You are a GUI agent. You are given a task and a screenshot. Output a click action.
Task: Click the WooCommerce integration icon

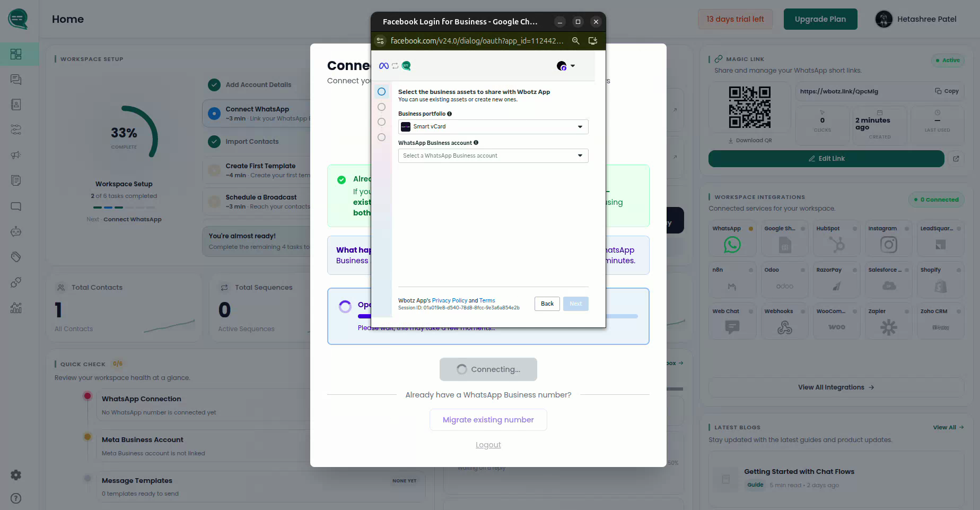pos(837,327)
